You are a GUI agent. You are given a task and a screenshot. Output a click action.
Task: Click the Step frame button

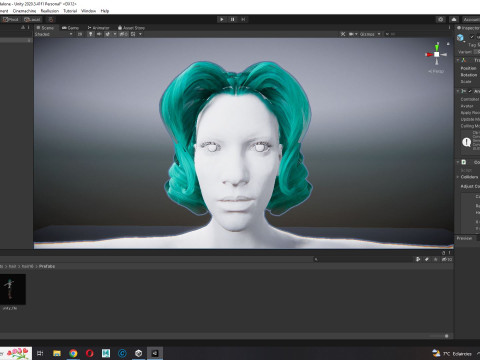[x=243, y=20]
